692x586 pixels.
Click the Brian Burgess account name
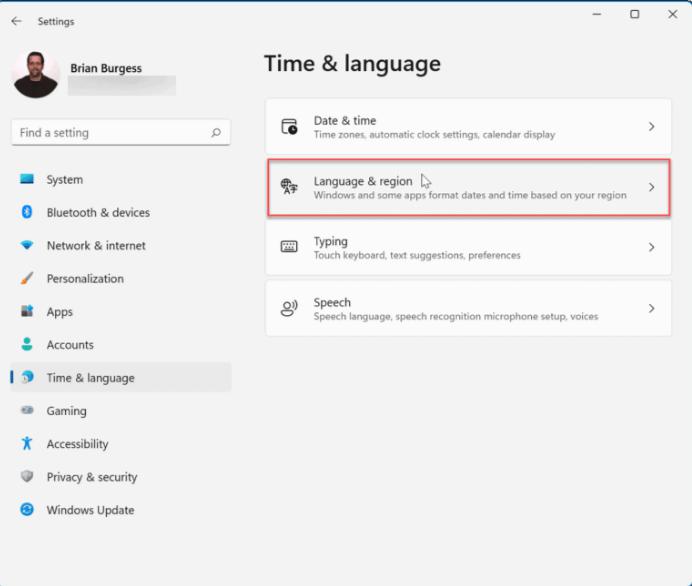tap(106, 68)
